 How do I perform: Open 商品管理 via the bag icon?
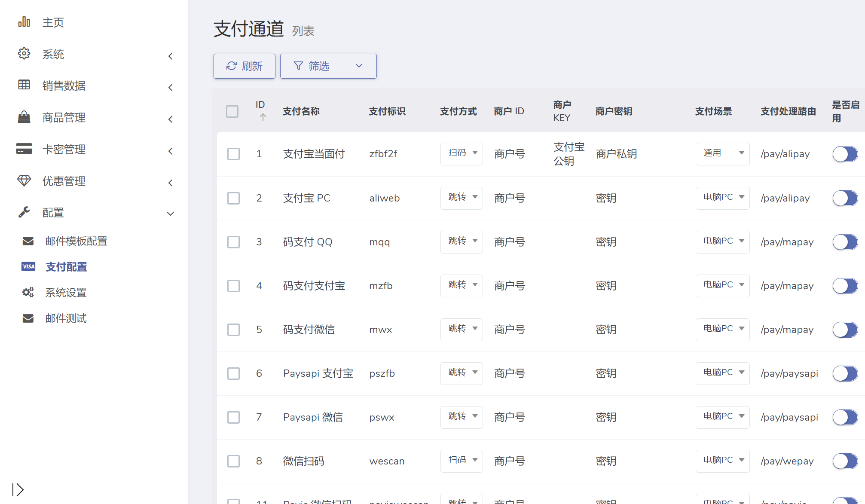[24, 117]
